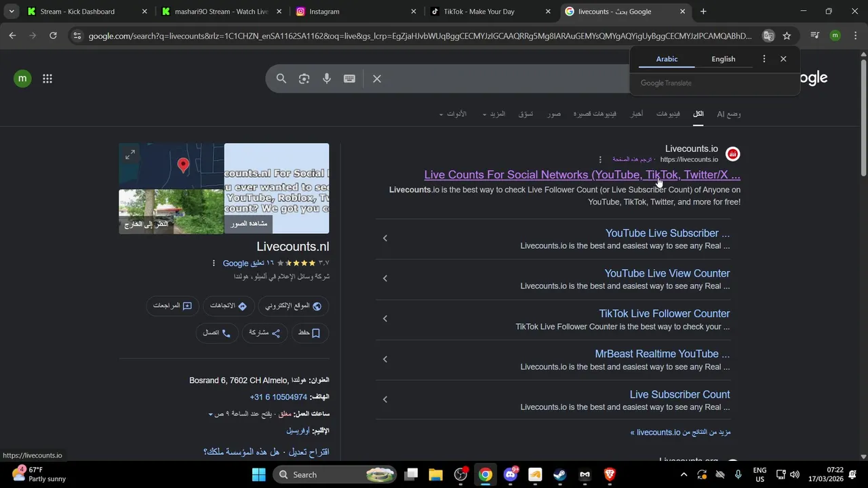Viewport: 868px width, 488px height.
Task: Click chevron beside YouTube Live View Counter row
Action: coord(385,279)
